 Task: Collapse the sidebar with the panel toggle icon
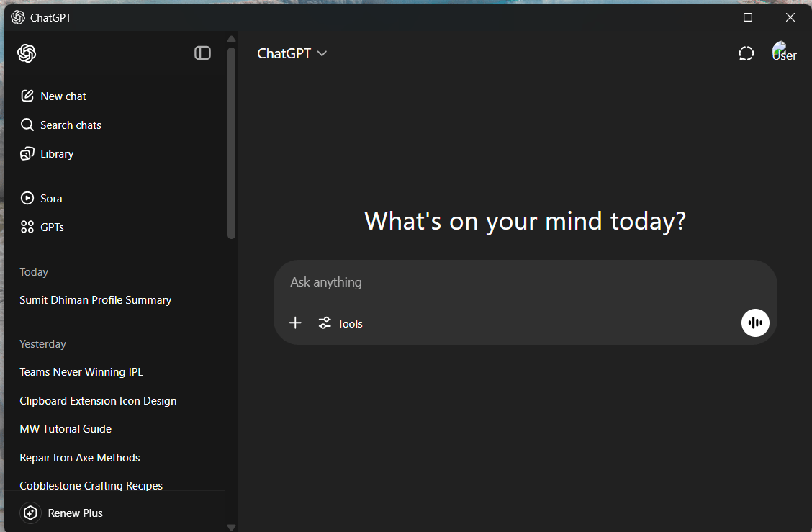click(x=202, y=53)
